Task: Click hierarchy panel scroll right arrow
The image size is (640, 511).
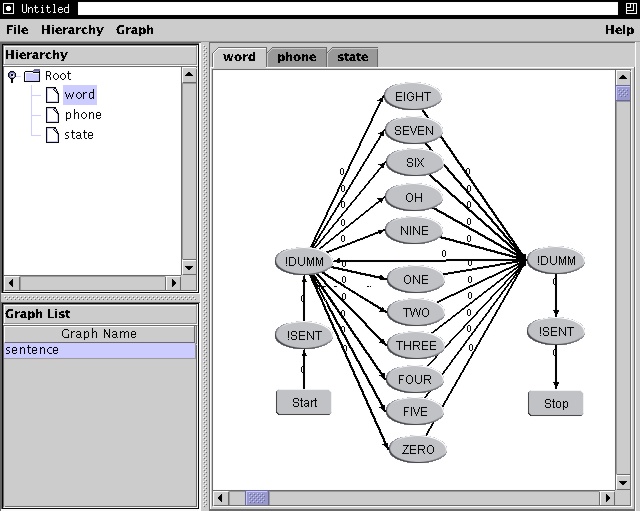Action: click(x=173, y=282)
